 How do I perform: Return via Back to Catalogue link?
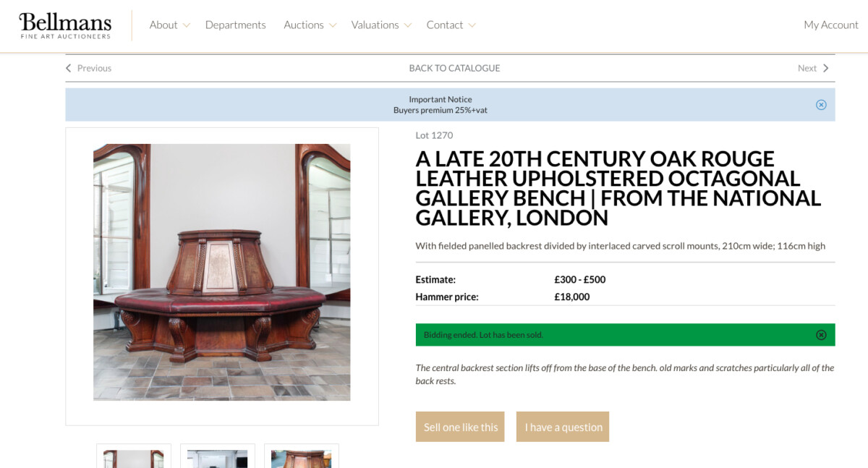pyautogui.click(x=454, y=68)
